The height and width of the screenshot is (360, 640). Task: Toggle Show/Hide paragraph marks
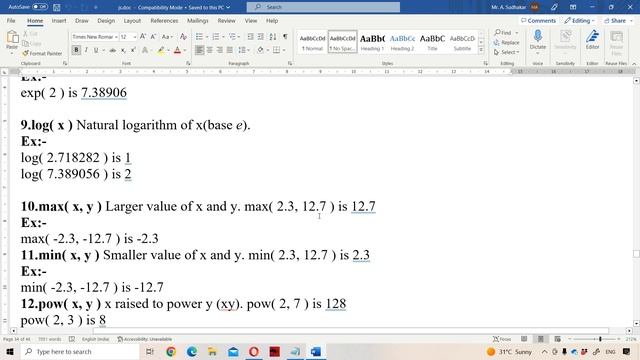[x=285, y=37]
